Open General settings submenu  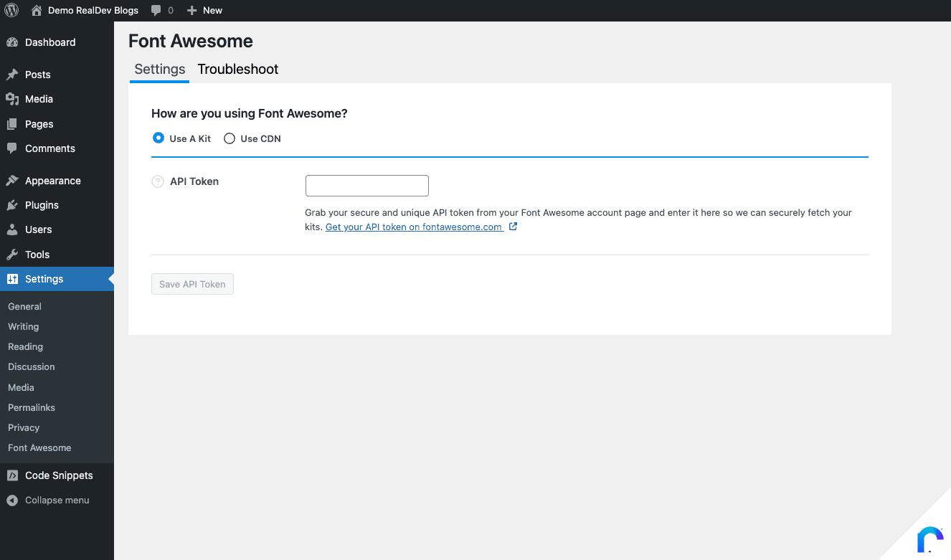tap(24, 306)
